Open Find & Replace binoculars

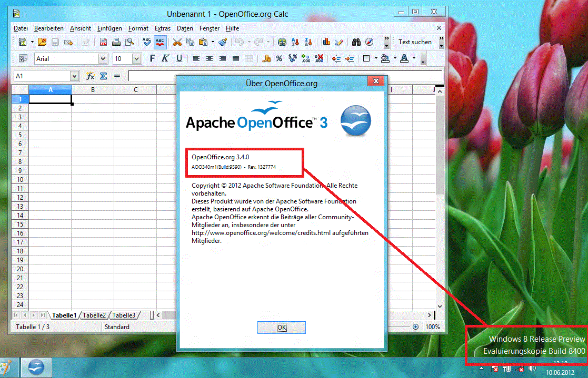[356, 42]
